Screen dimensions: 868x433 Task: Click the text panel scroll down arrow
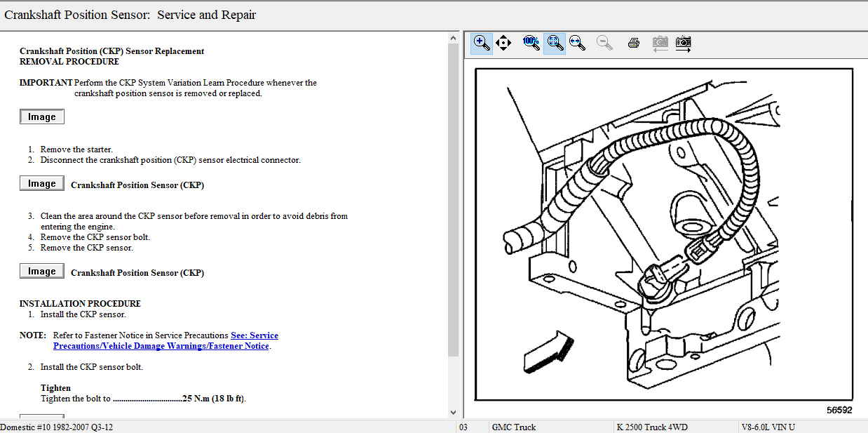click(x=453, y=413)
